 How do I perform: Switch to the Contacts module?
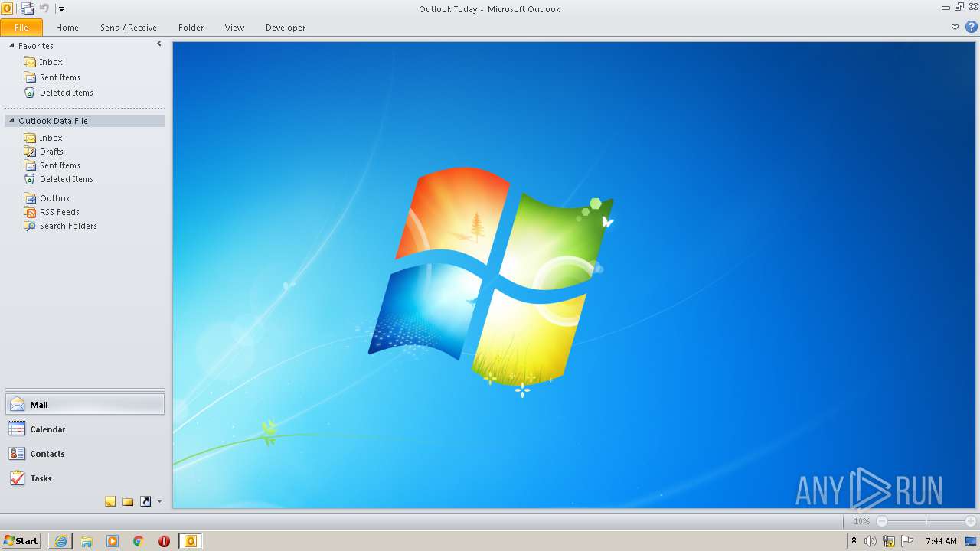85,454
